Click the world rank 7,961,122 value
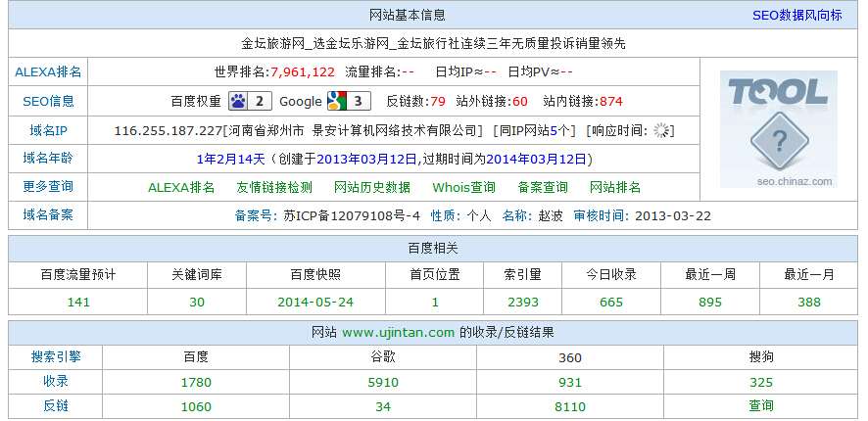The width and height of the screenshot is (868, 421). 303,71
